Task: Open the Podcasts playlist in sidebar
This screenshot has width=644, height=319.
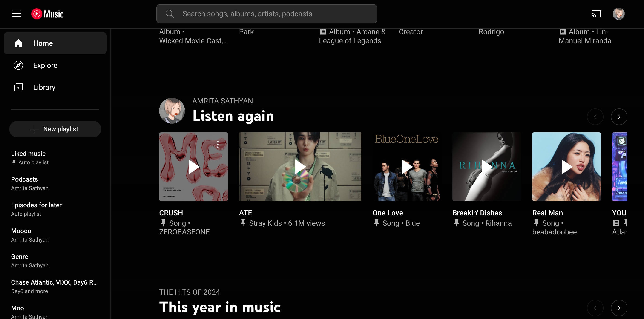Action: click(x=55, y=184)
